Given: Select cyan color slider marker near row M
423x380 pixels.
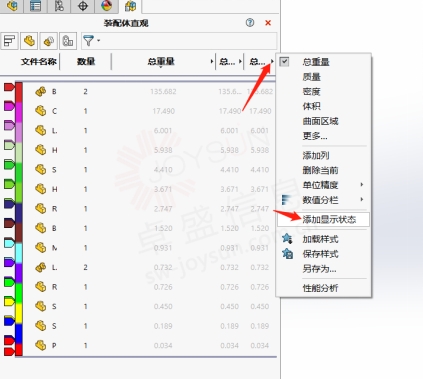Looking at the screenshot, I should (x=9, y=243).
